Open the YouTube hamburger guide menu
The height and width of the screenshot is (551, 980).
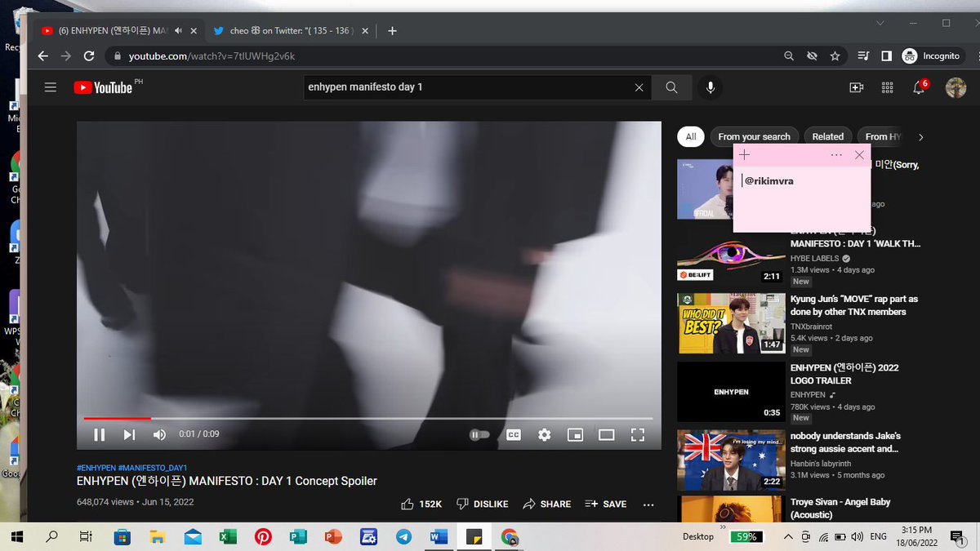pos(51,87)
